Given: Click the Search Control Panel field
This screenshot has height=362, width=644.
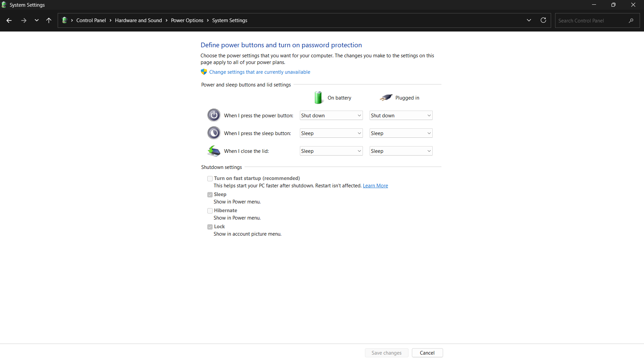Looking at the screenshot, I should click(x=590, y=20).
